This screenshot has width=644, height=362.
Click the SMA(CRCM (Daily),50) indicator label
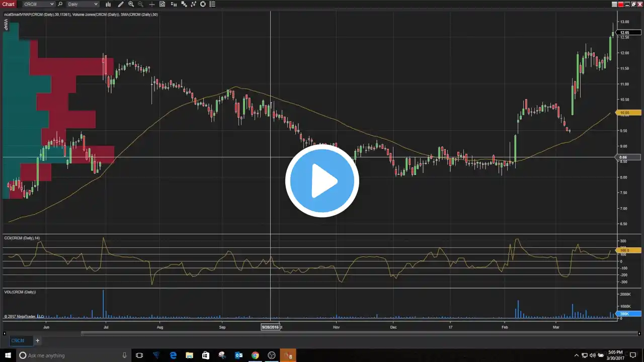point(139,14)
